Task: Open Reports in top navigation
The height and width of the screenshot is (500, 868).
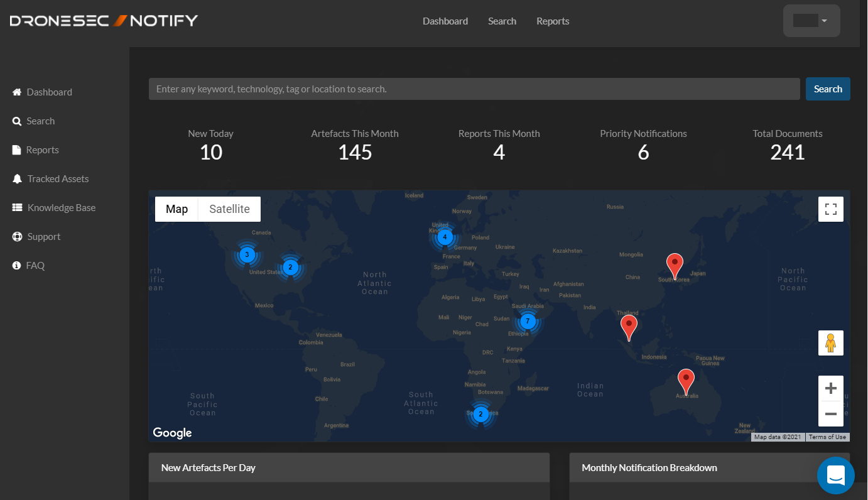Action: coord(553,21)
